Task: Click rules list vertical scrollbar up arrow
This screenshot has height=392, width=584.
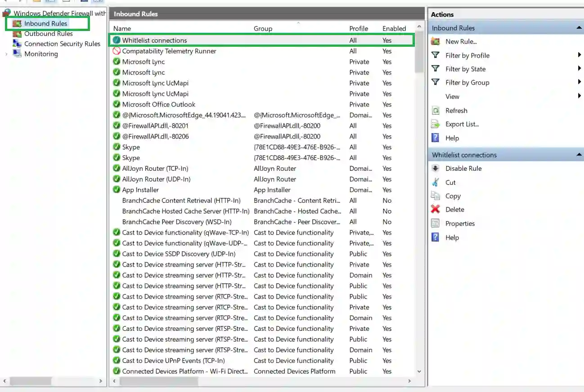Action: 419,27
